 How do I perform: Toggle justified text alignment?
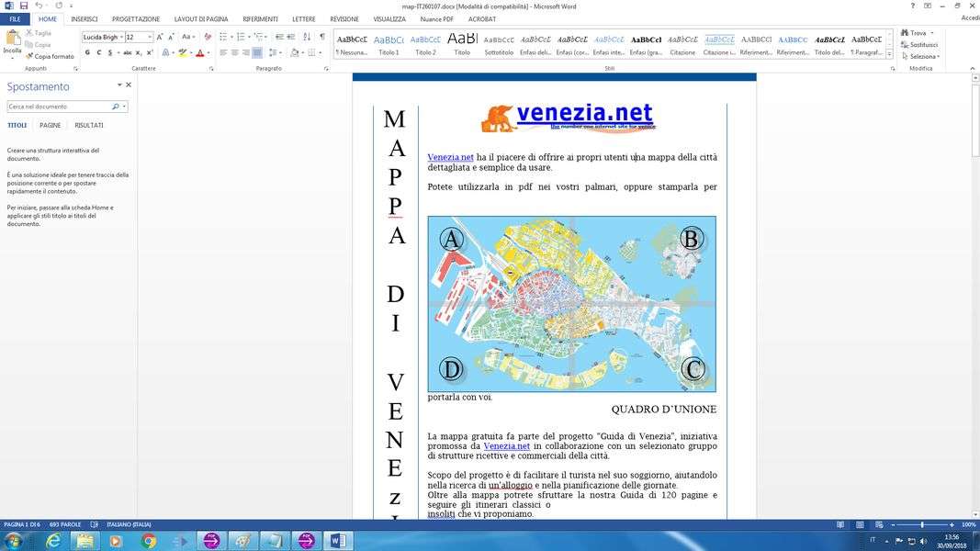coord(257,53)
